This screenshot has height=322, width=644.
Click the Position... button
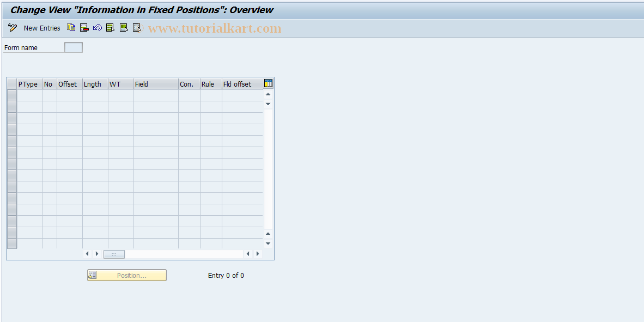[127, 275]
